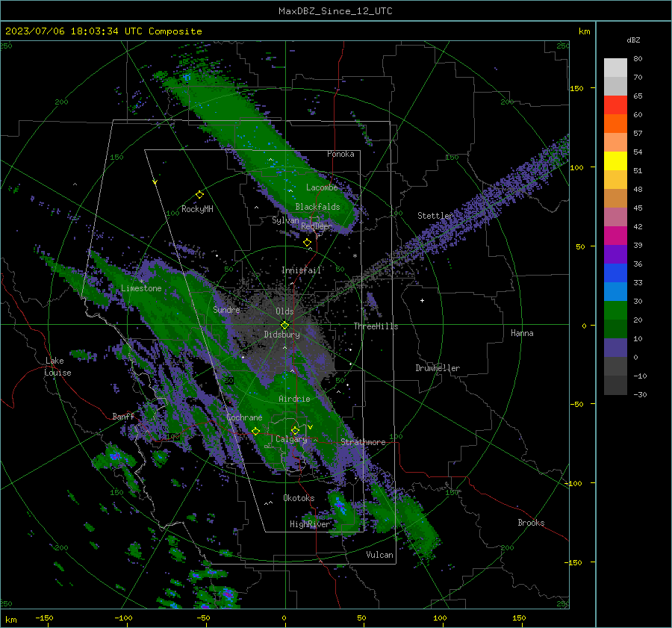Click the Innisfail city label
Viewport: 672px width, 628px height.
301,270
